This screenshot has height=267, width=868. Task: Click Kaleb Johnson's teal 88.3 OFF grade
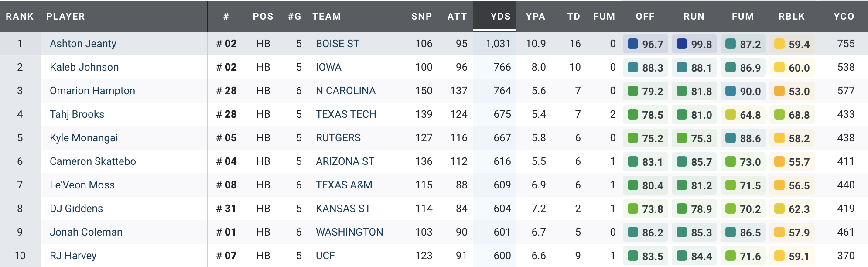(x=645, y=68)
